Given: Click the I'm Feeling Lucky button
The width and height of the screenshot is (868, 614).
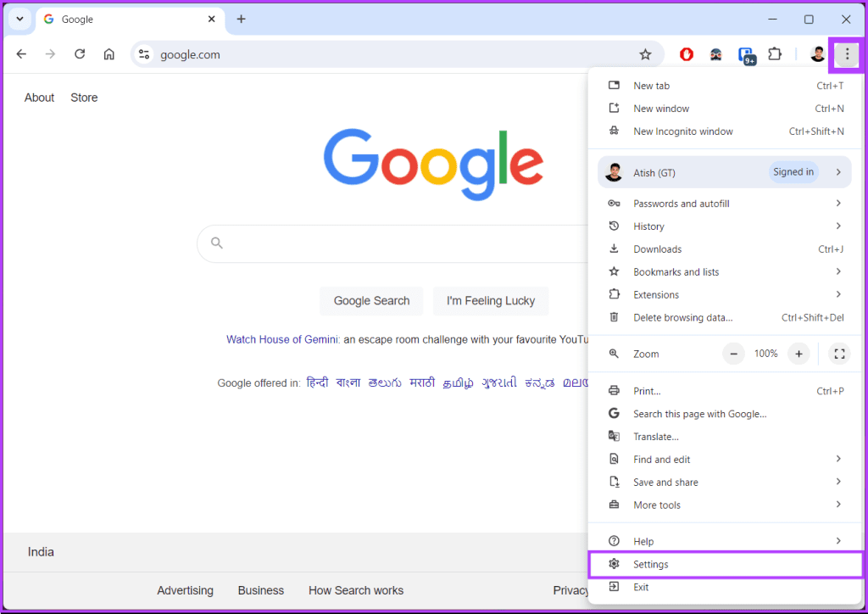Looking at the screenshot, I should [491, 301].
